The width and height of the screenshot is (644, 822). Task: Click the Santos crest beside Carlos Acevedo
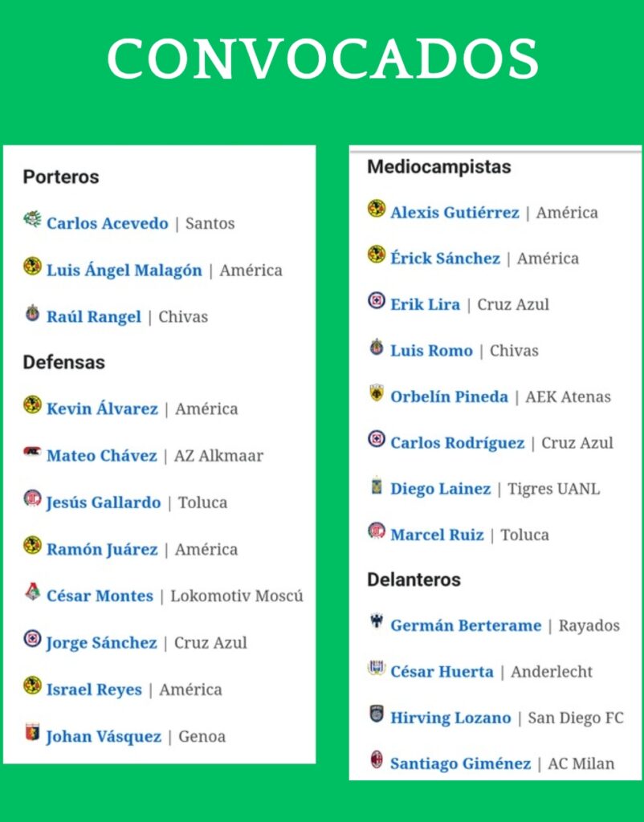point(32,218)
